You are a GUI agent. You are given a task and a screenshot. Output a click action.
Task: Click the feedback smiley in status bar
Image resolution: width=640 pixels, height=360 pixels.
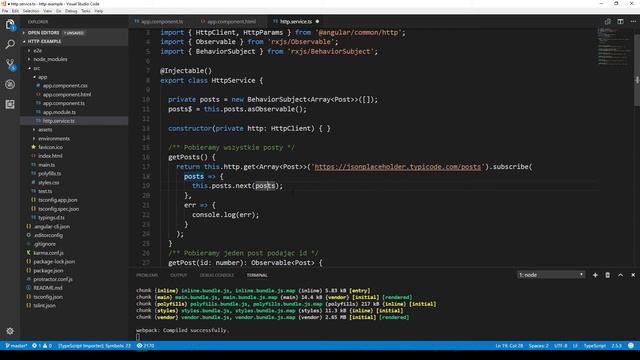tap(631, 346)
